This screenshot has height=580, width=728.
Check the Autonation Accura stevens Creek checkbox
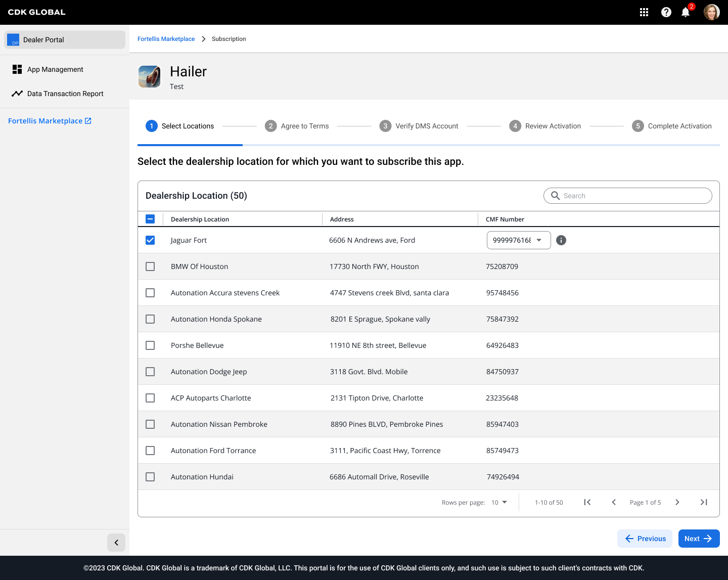click(150, 293)
